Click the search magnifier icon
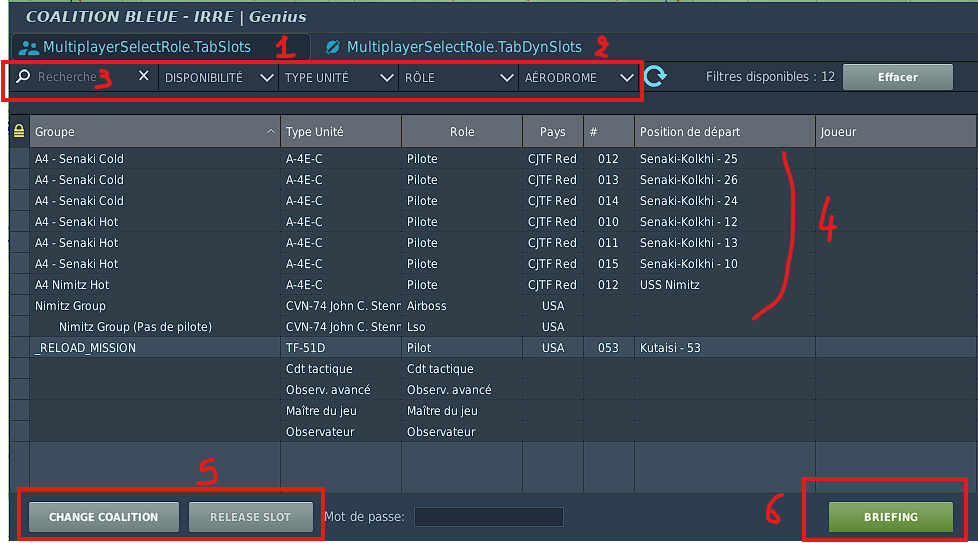 [x=23, y=76]
